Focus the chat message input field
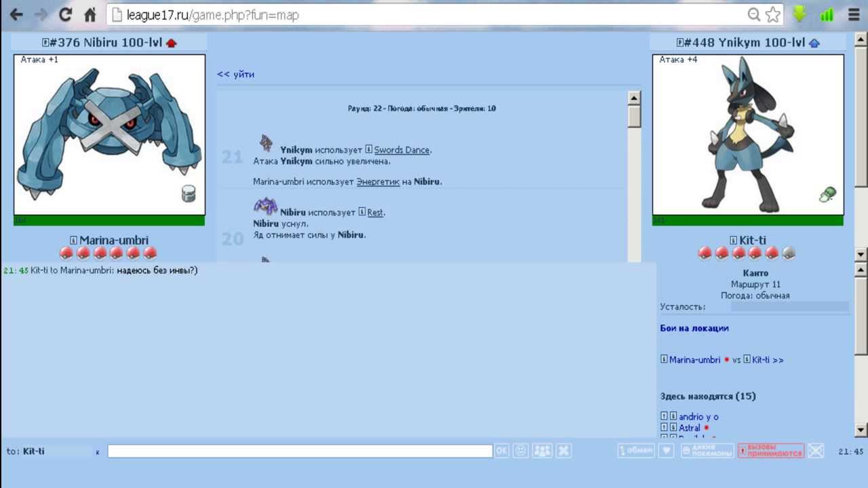This screenshot has height=488, width=868. 300,451
